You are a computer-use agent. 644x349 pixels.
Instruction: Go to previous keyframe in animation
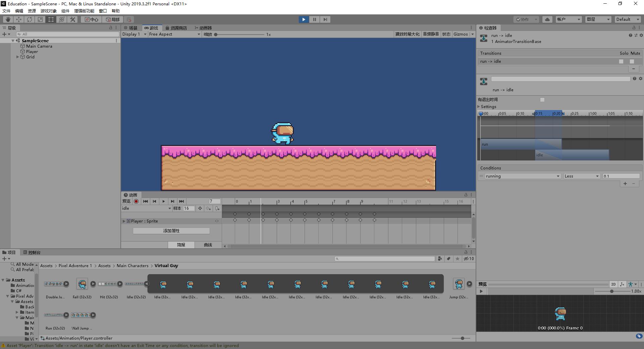[154, 201]
